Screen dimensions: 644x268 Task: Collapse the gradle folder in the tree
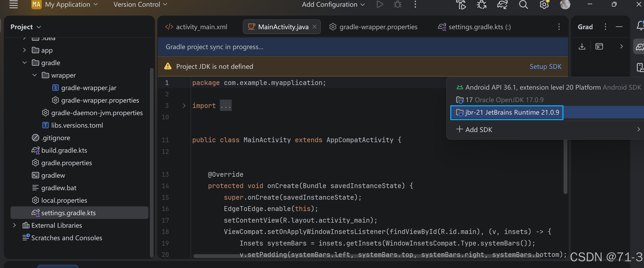click(x=25, y=63)
